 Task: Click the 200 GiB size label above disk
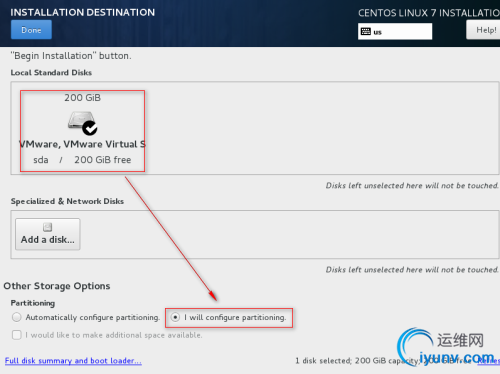pos(82,98)
